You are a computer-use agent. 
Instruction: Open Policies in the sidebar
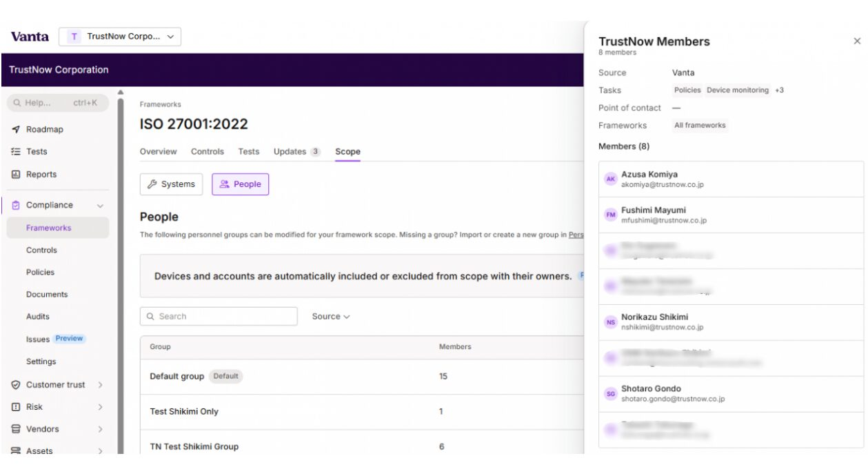click(40, 272)
